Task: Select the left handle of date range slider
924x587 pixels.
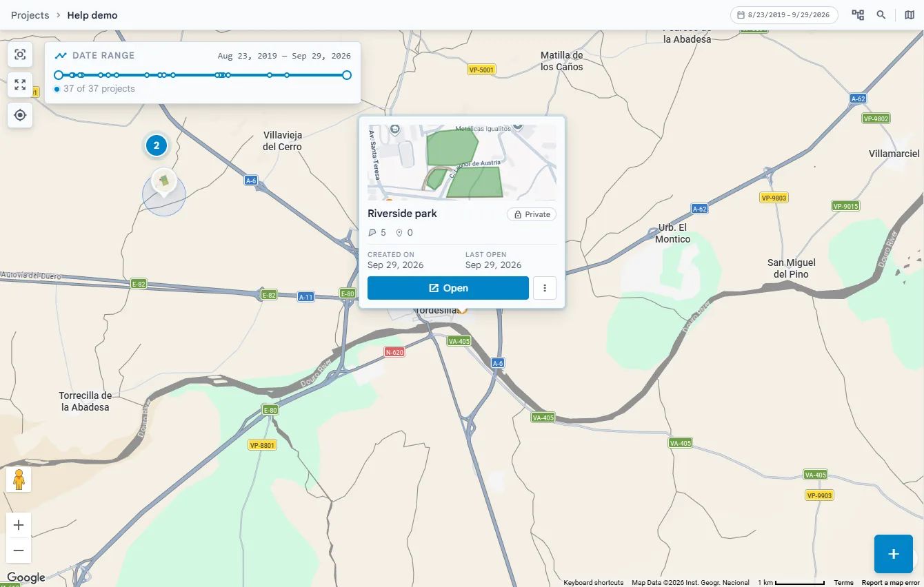Action: pyautogui.click(x=59, y=75)
